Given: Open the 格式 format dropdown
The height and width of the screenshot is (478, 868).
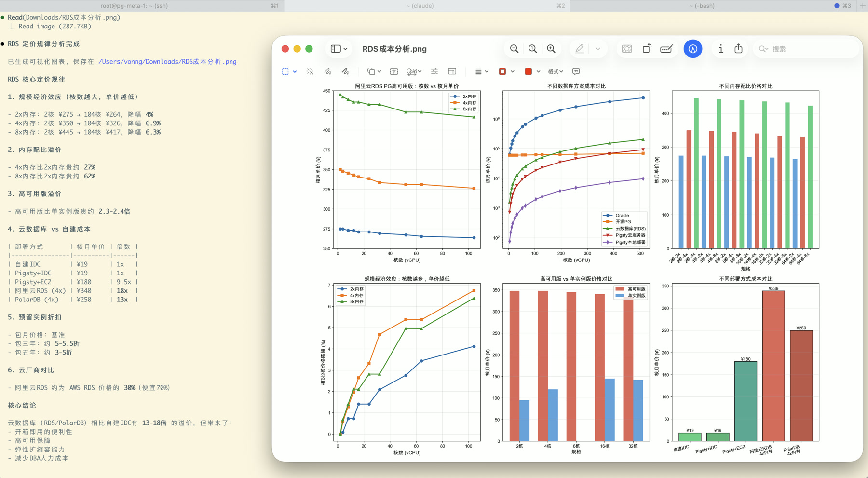Looking at the screenshot, I should click(556, 71).
